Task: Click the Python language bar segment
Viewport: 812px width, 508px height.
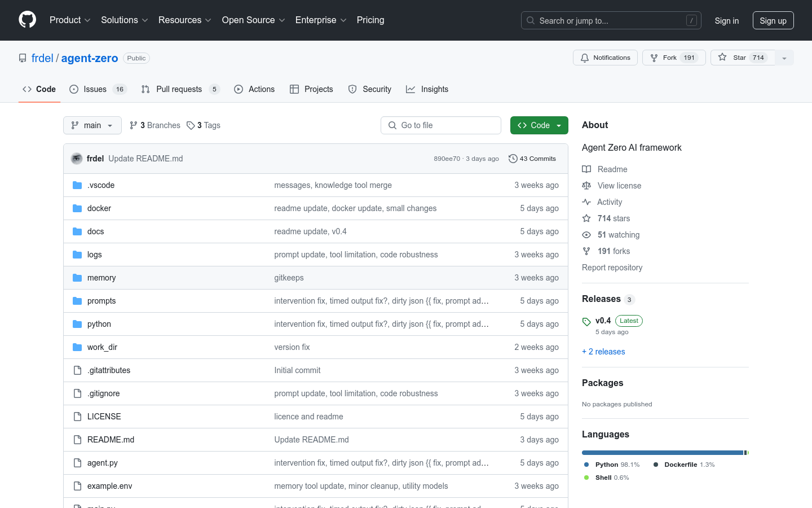Action: click(x=662, y=453)
